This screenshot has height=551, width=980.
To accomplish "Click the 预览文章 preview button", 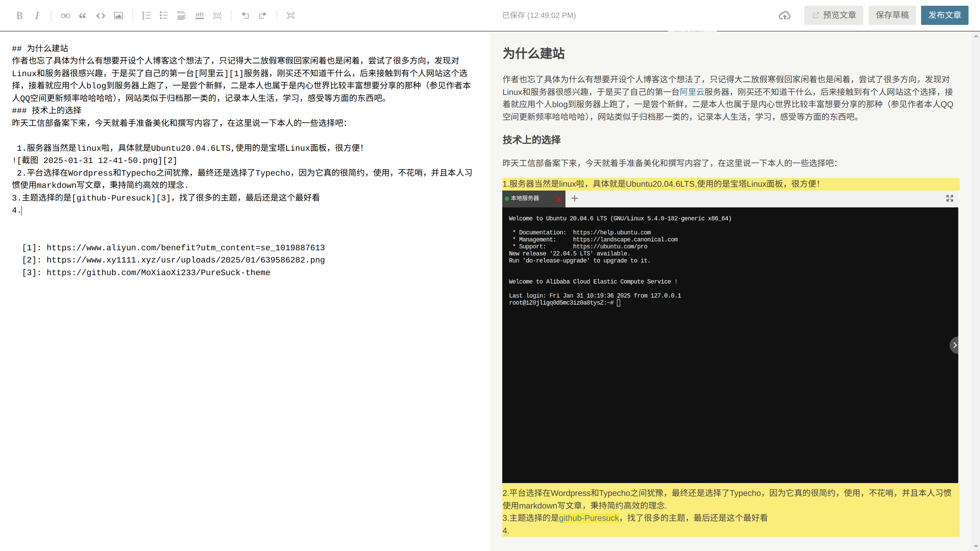I will [834, 15].
